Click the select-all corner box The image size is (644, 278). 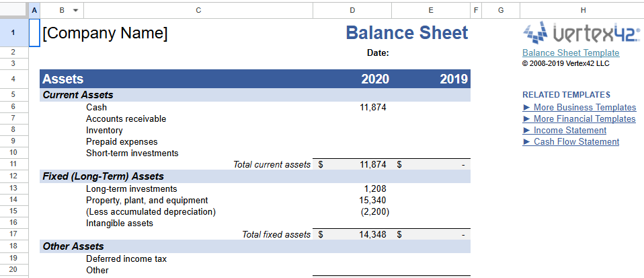[14, 10]
